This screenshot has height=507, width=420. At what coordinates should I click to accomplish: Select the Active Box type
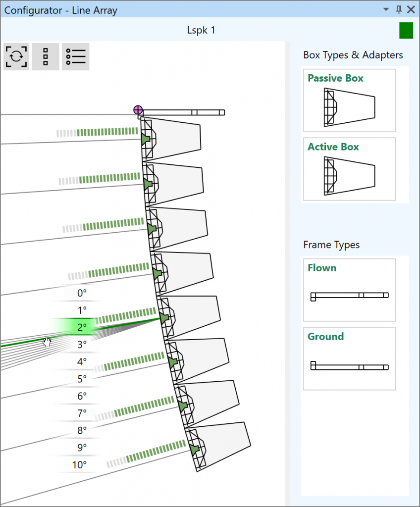click(x=350, y=169)
